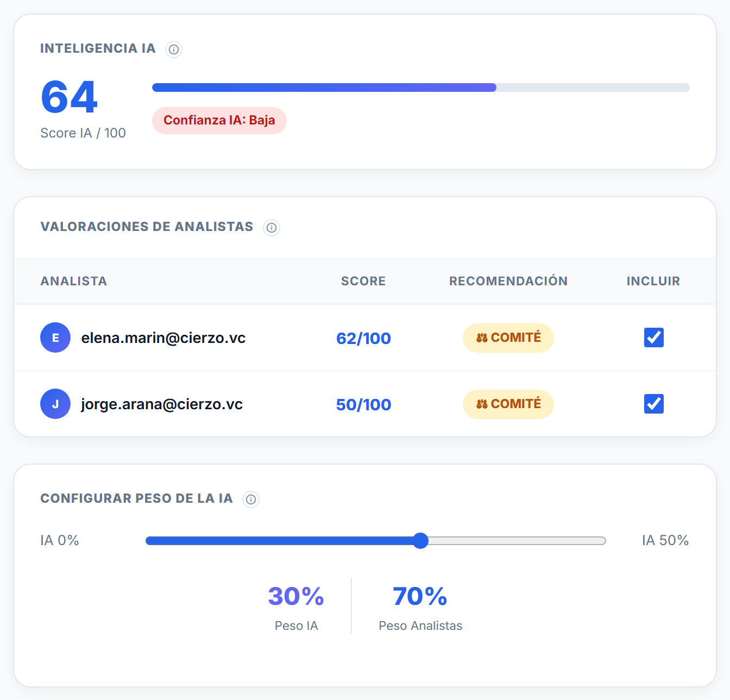The height and width of the screenshot is (700, 730).
Task: Click the Configurar Peso de la IA heading
Action: pyautogui.click(x=136, y=498)
